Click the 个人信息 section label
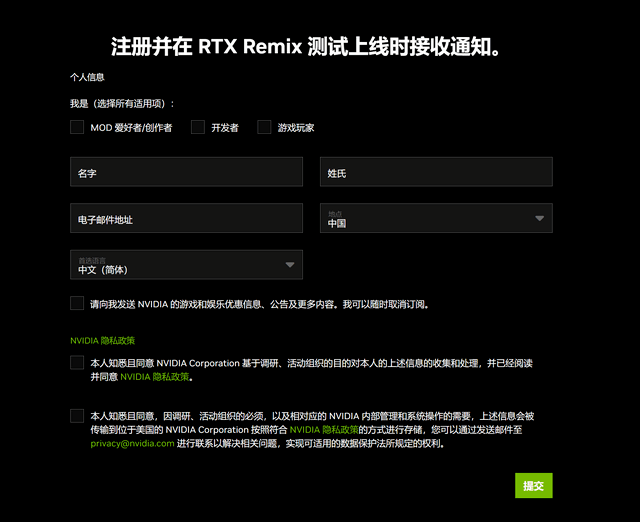Image resolution: width=640 pixels, height=522 pixels. point(87,77)
